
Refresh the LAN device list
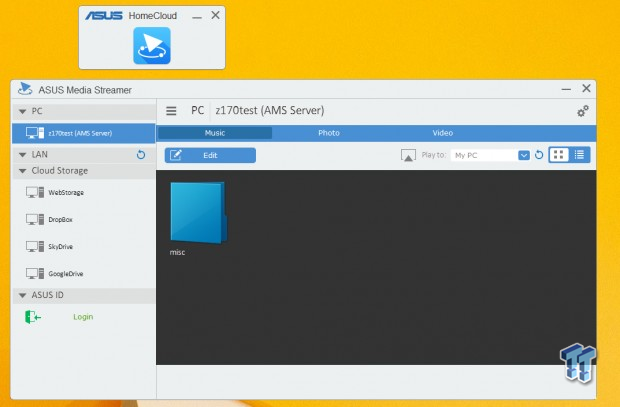tap(141, 155)
